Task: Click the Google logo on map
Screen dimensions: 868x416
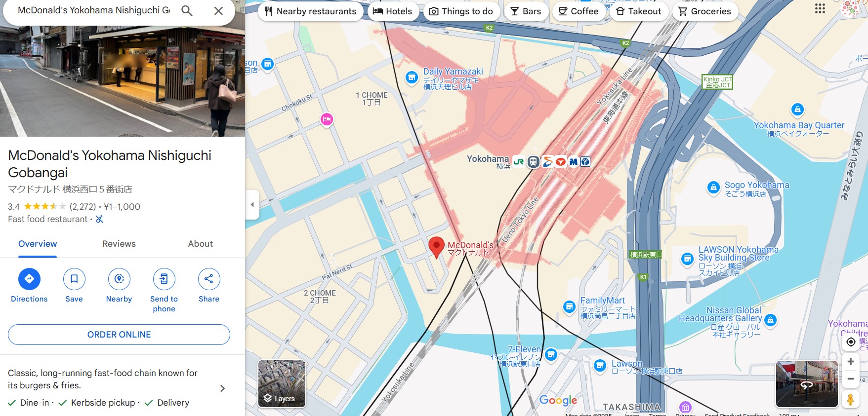Action: [x=558, y=400]
